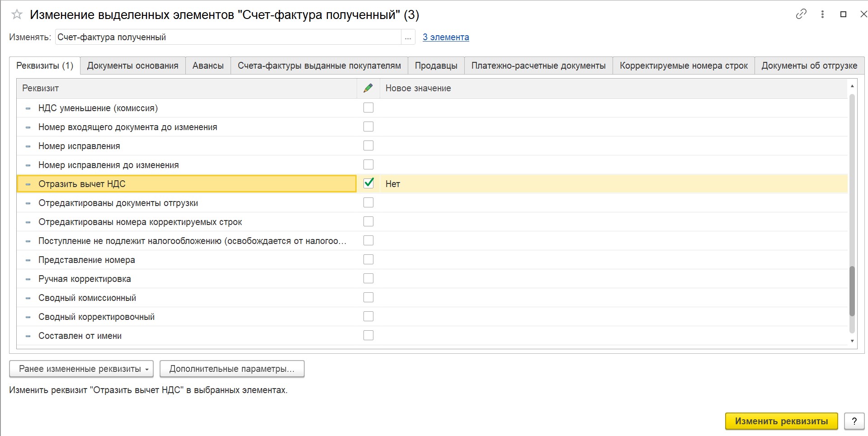Click the list scrollbar down arrow
The width and height of the screenshot is (868, 436).
(x=852, y=341)
